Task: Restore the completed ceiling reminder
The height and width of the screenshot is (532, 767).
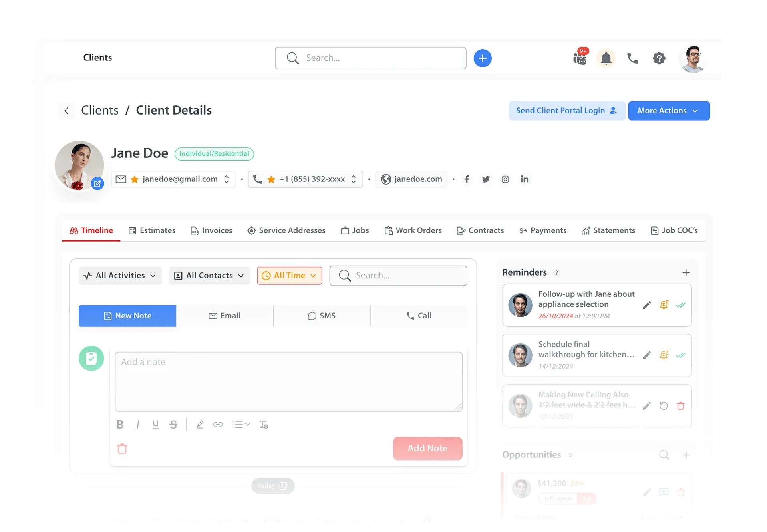Action: (664, 406)
